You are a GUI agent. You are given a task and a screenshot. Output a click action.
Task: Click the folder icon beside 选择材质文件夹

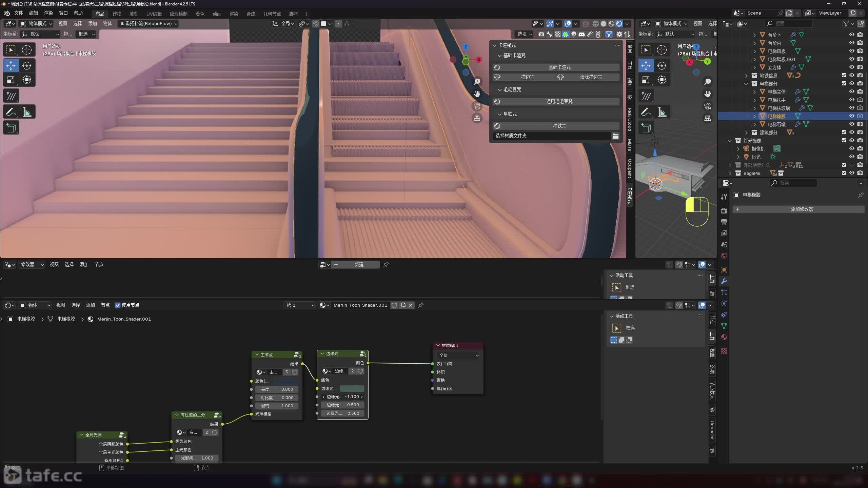click(615, 136)
